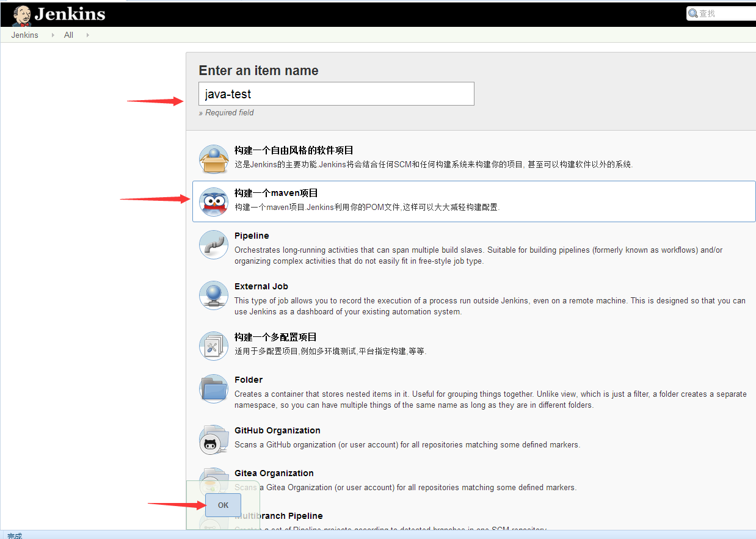This screenshot has width=756, height=539.
Task: Click the 完成 status bar text
Action: coord(15,535)
